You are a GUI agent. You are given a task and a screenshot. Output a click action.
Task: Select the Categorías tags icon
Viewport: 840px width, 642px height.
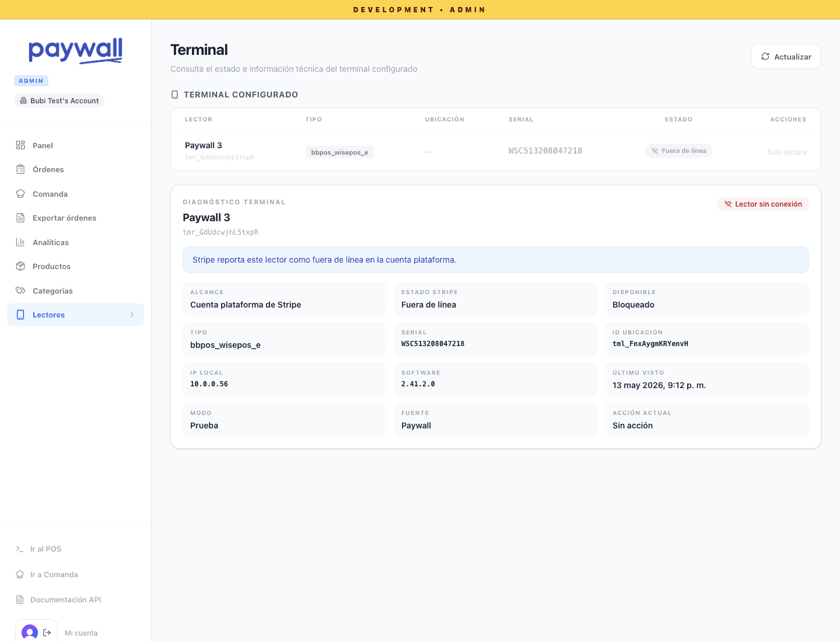(x=20, y=291)
